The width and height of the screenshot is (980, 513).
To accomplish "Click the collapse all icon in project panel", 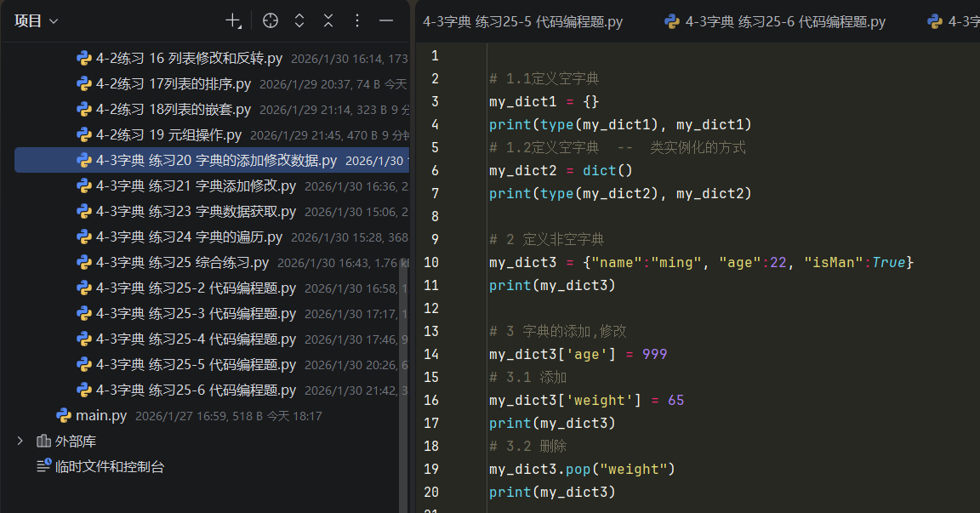I will 328,20.
